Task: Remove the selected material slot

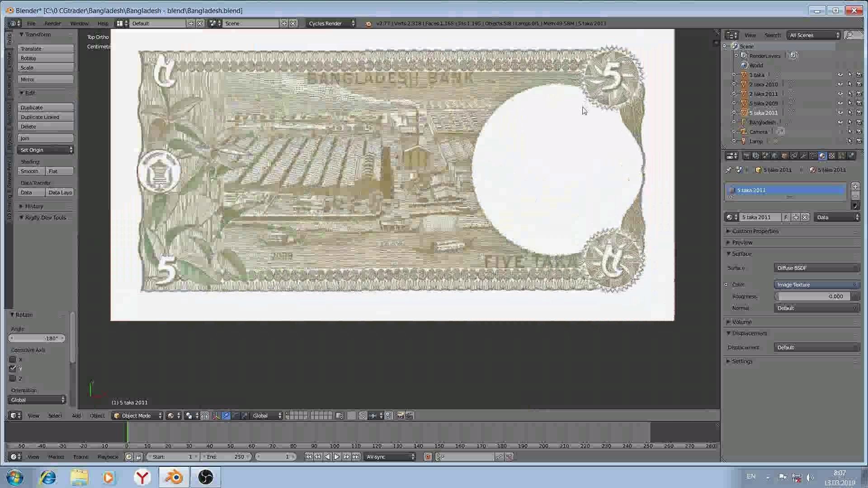Action: click(x=855, y=195)
